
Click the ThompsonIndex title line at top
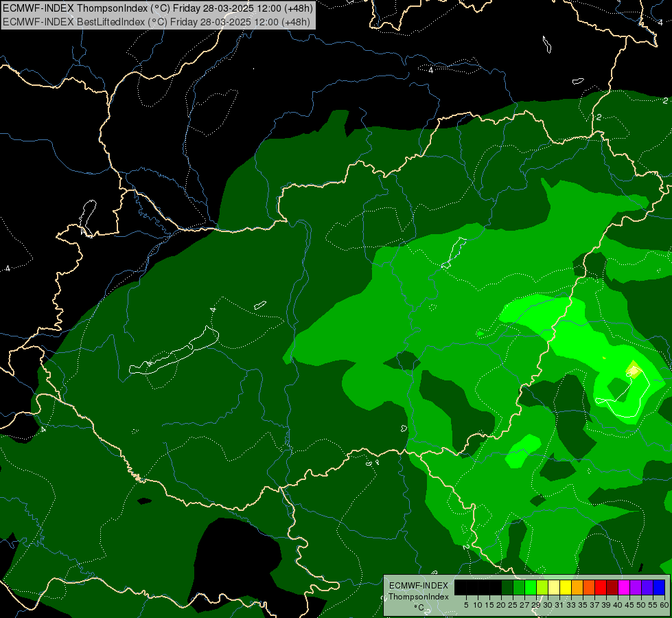158,8
